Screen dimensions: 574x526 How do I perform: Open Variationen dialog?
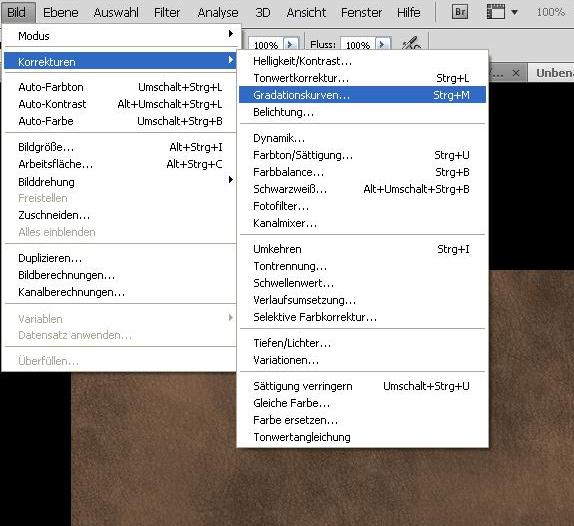362,360
